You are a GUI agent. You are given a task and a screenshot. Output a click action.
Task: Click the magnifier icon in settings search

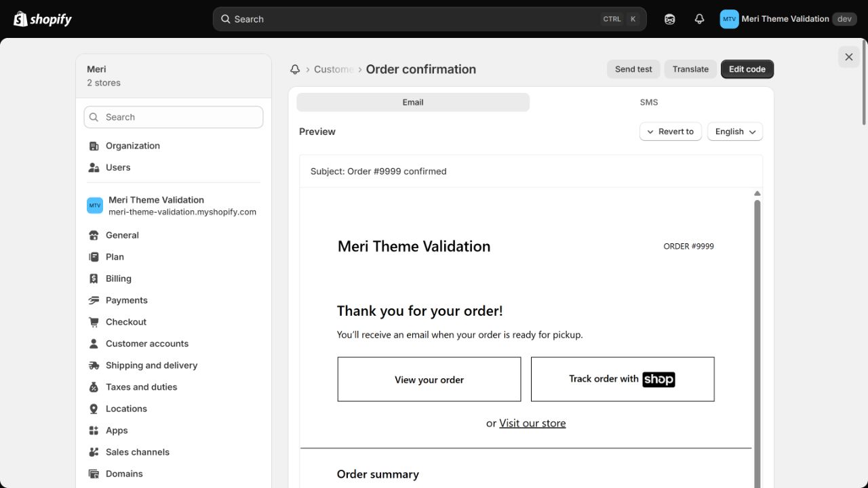click(94, 117)
